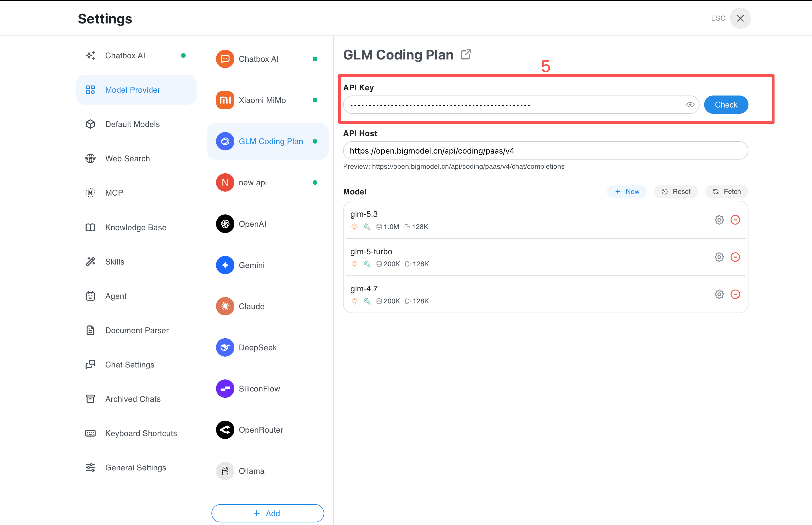Click the Web Search globe icon

coord(90,158)
